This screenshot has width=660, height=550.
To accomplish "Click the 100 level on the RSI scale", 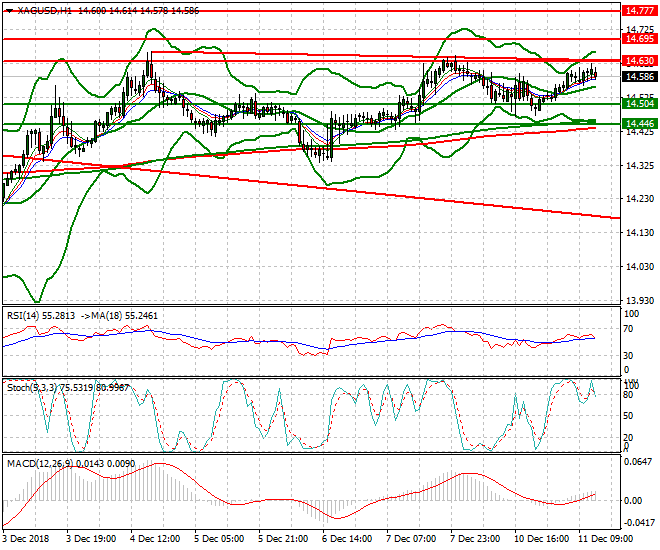I will click(629, 314).
